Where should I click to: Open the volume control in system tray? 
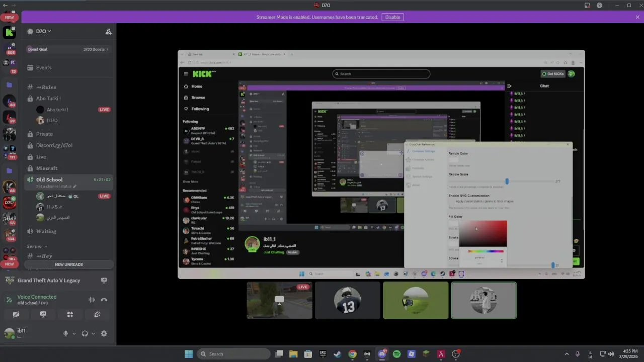(x=611, y=354)
